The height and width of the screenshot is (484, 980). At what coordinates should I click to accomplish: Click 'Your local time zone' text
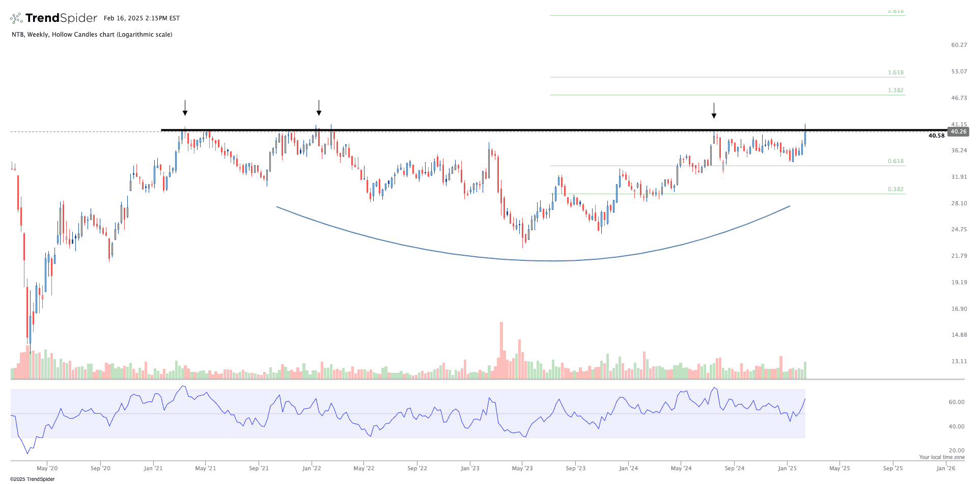pyautogui.click(x=941, y=457)
